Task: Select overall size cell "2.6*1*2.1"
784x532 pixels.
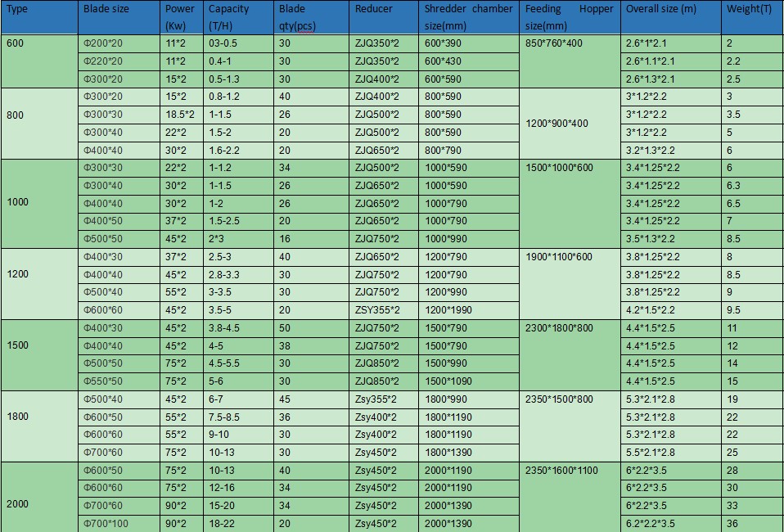Action: pyautogui.click(x=670, y=43)
